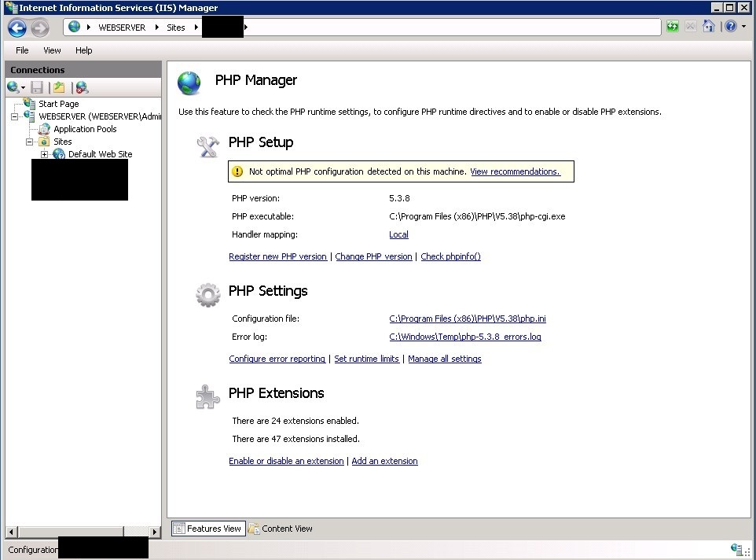The height and width of the screenshot is (560, 756).
Task: Open the View recommendations link
Action: pyautogui.click(x=515, y=171)
